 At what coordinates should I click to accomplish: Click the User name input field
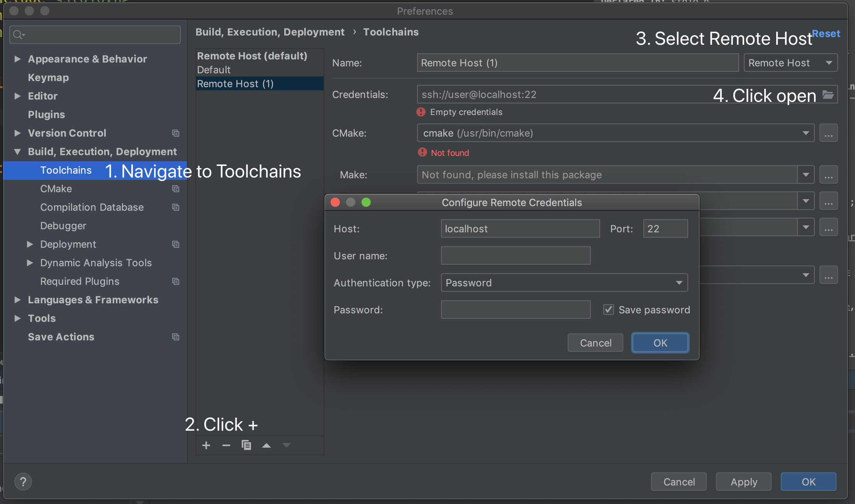point(516,255)
